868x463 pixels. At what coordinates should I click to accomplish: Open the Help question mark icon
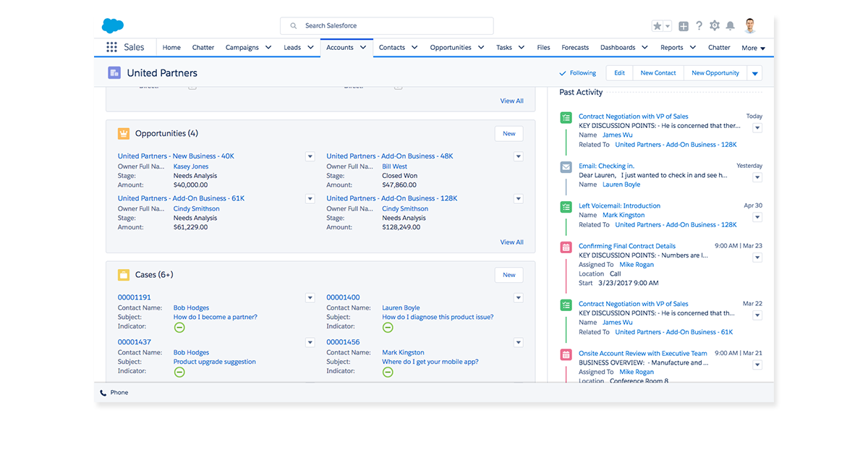pyautogui.click(x=699, y=26)
